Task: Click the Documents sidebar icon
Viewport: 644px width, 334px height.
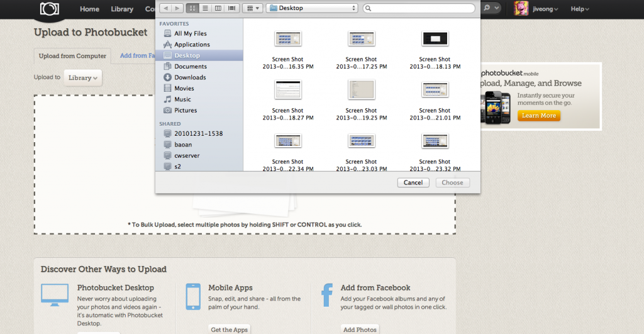Action: pyautogui.click(x=167, y=66)
